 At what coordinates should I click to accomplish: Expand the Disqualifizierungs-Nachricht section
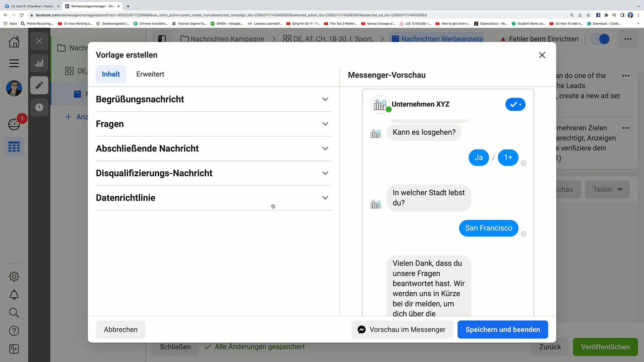pos(213,173)
